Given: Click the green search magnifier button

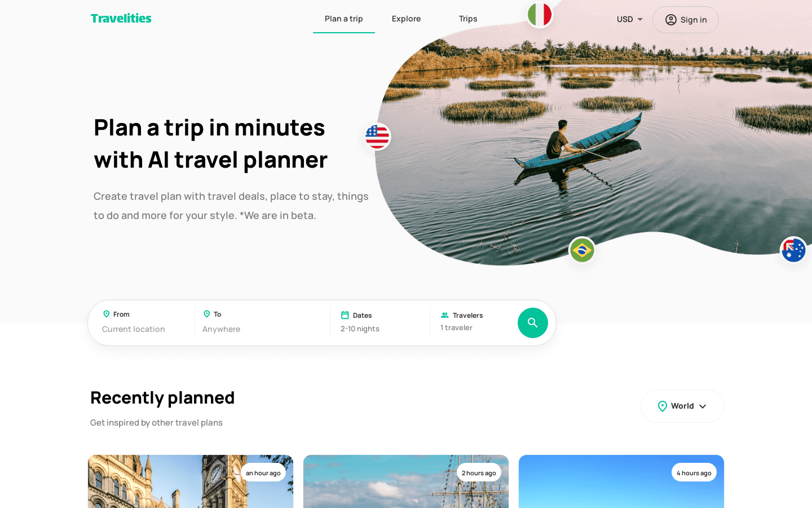Looking at the screenshot, I should [533, 323].
